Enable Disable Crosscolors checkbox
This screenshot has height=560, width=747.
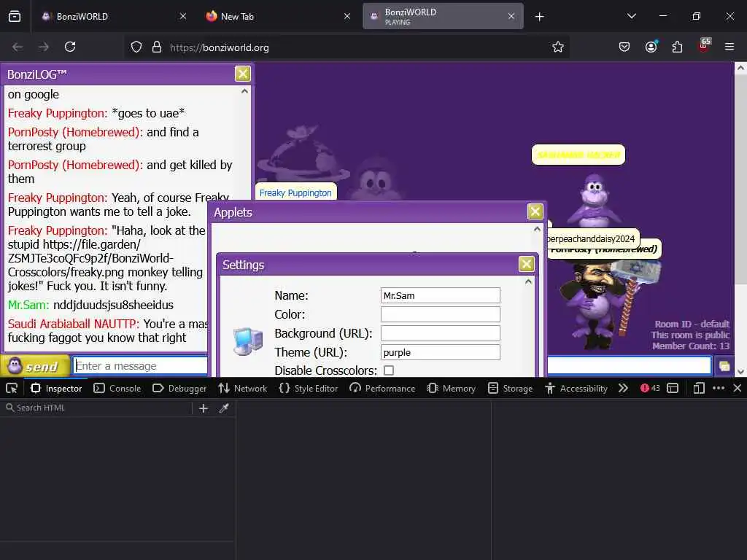tap(389, 370)
